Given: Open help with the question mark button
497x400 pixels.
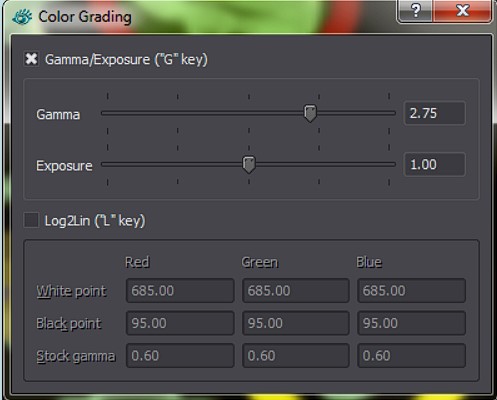Looking at the screenshot, I should 415,11.
